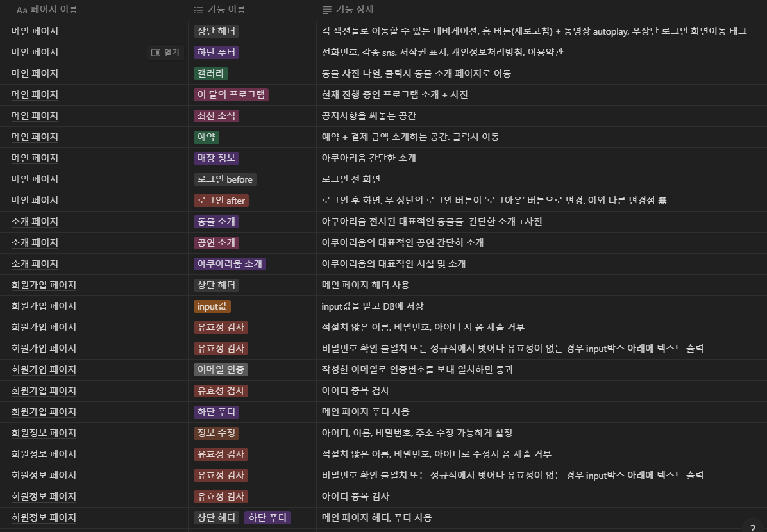767x532 pixels.
Task: Click cell '아쿠아리움의 대표적인 시설 및 소개'
Action: 393,264
